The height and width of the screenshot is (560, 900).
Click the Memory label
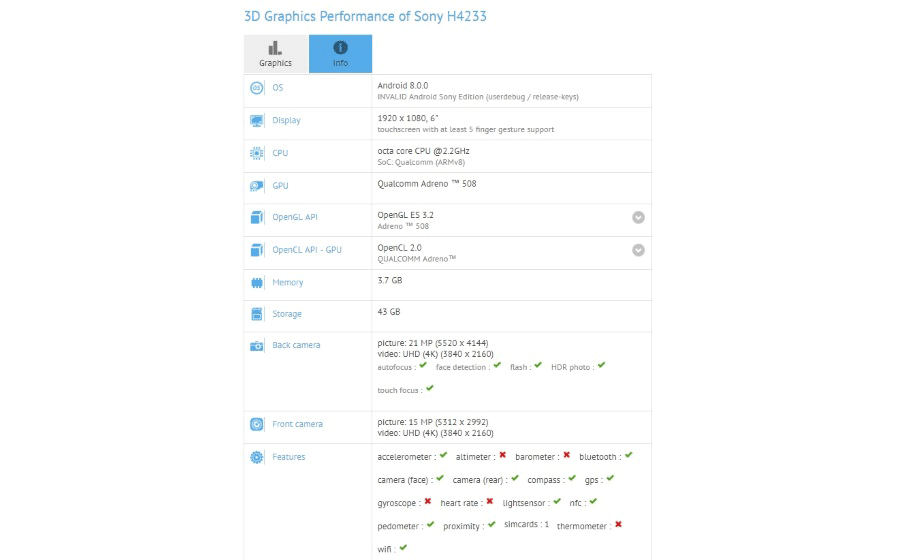pyautogui.click(x=288, y=282)
